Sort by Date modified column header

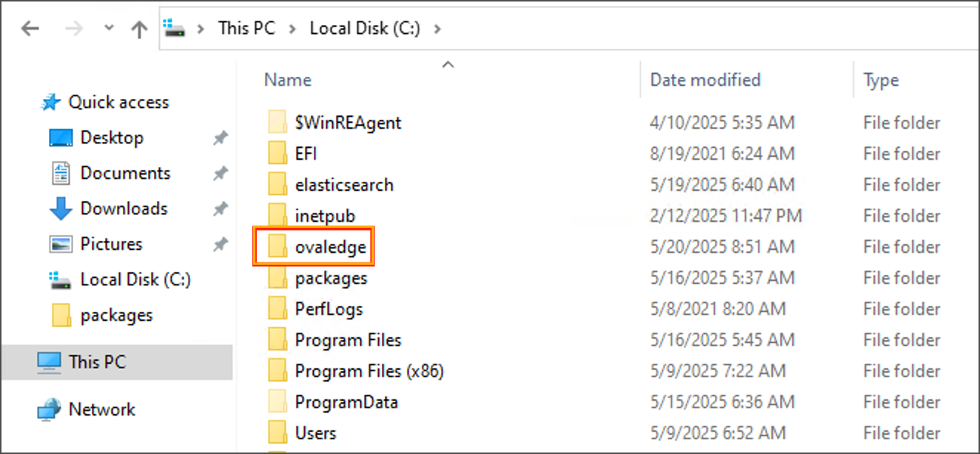pos(705,80)
